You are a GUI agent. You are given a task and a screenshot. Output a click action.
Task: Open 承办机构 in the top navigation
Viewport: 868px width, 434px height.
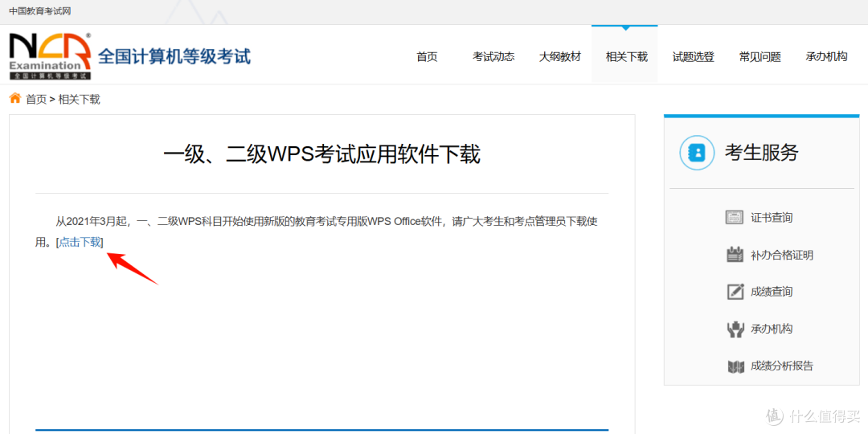coord(826,56)
